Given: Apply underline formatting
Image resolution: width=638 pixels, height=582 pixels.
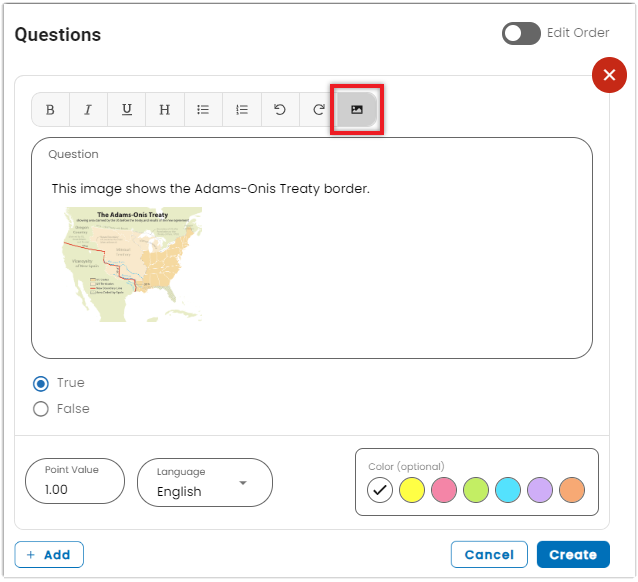Looking at the screenshot, I should coord(127,110).
